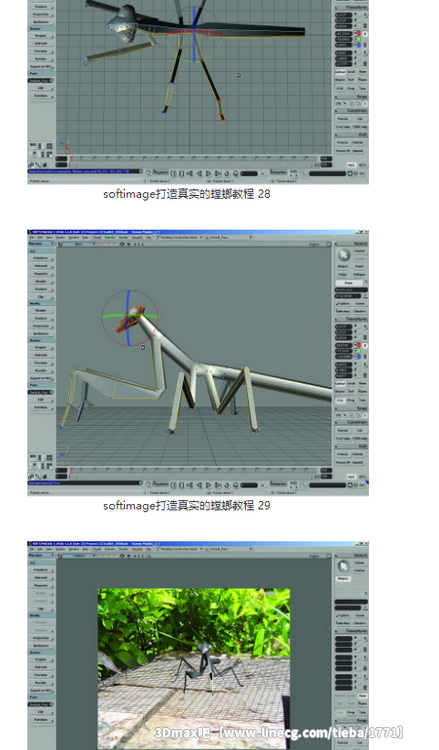The image size is (439, 750).
Task: Click Preview button in figure 29
Action: [x=43, y=363]
